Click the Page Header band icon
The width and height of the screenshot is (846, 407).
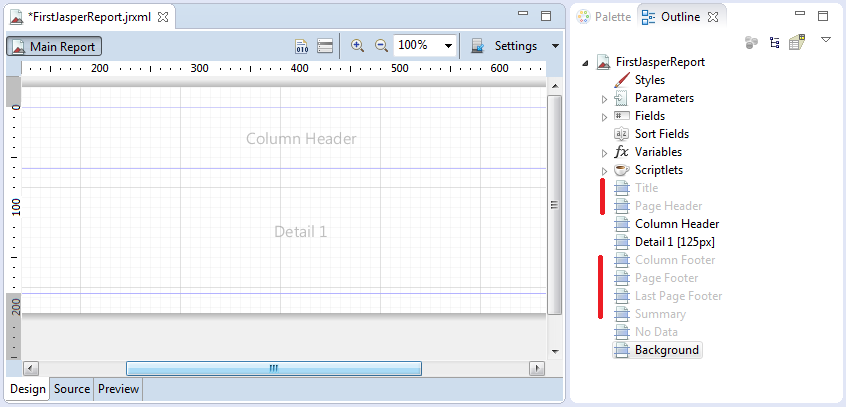[x=622, y=206]
